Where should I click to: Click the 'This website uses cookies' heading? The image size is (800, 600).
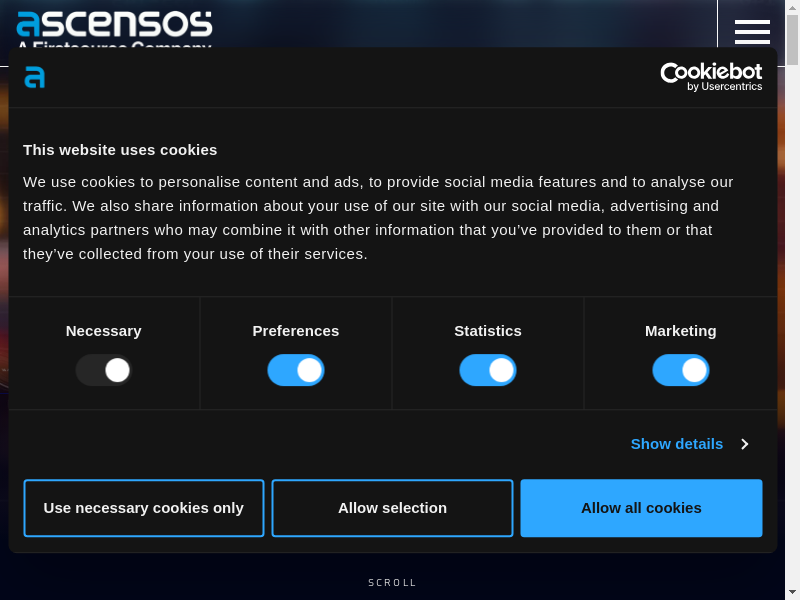tap(120, 150)
